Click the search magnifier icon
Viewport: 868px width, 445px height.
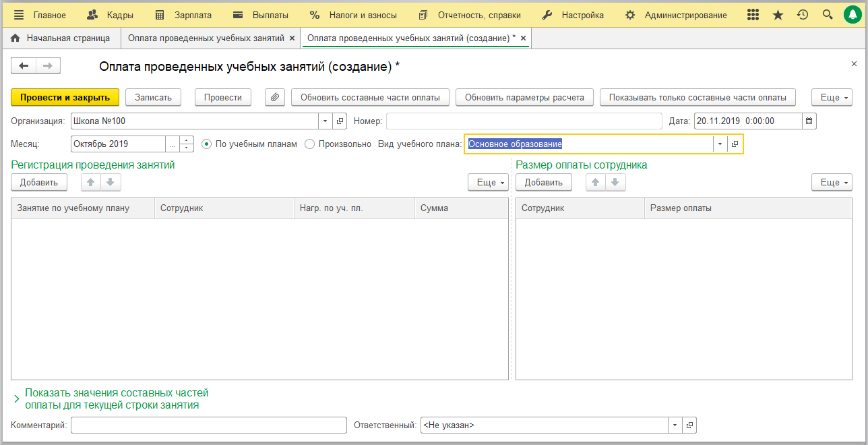(x=828, y=15)
